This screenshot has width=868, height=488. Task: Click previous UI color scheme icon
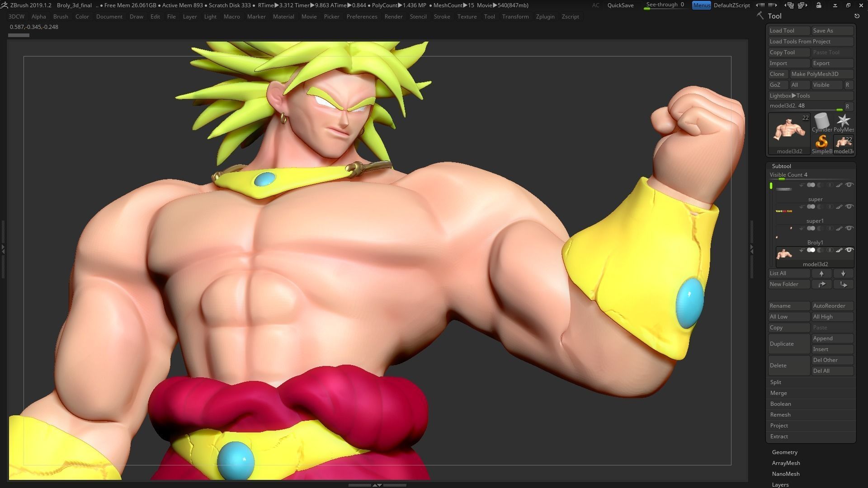tap(760, 5)
